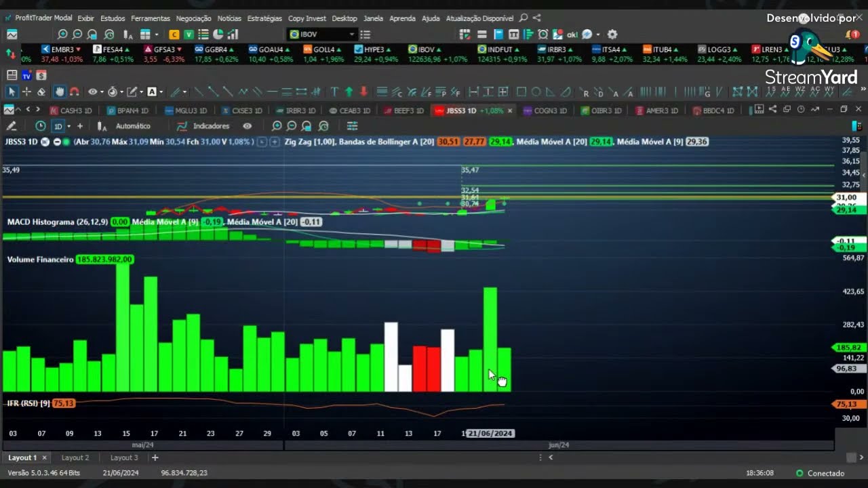Open chart properties sliders icon

[352, 125]
